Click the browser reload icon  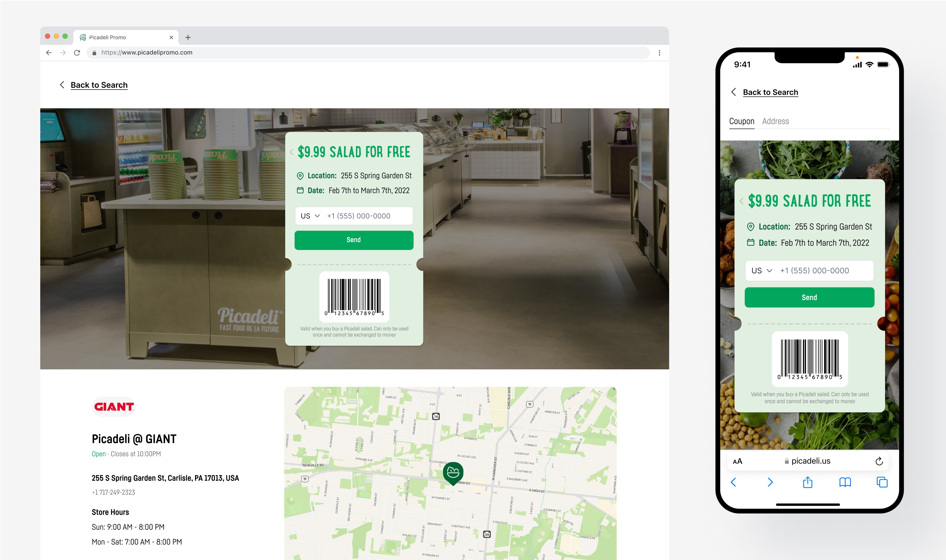pyautogui.click(x=77, y=53)
